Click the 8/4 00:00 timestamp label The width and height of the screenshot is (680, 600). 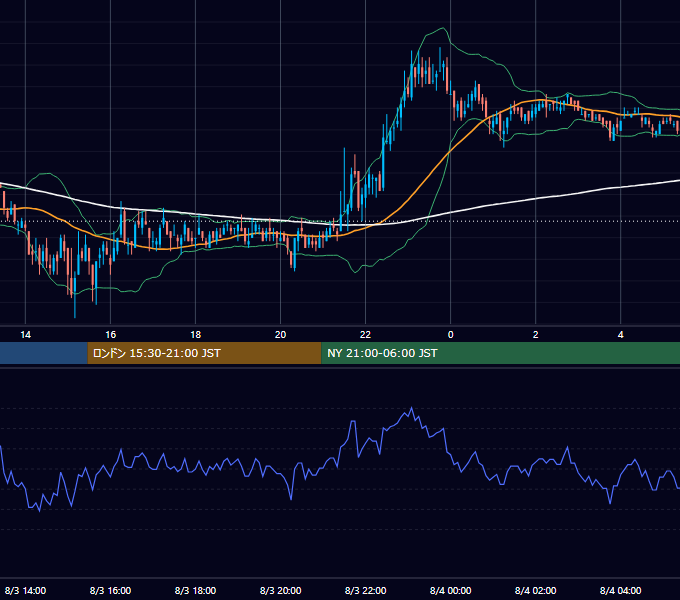pyautogui.click(x=451, y=590)
